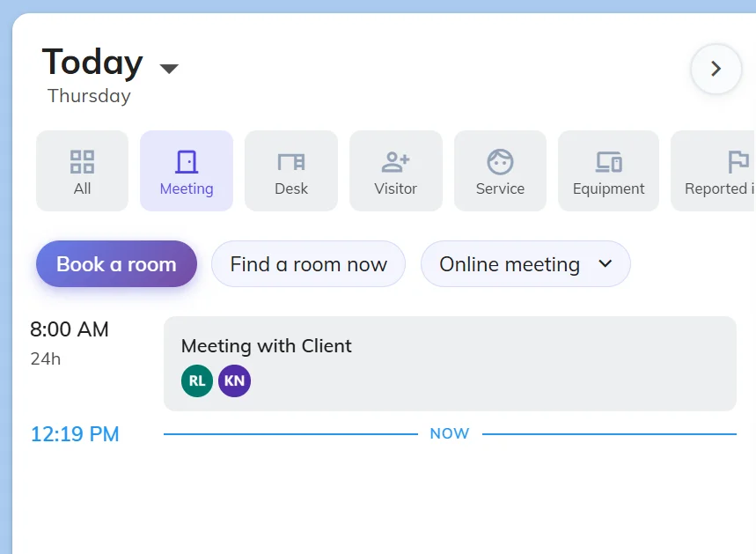Screen dimensions: 756x554
Task: Open the Meeting with Client booking
Action: [x=449, y=346]
